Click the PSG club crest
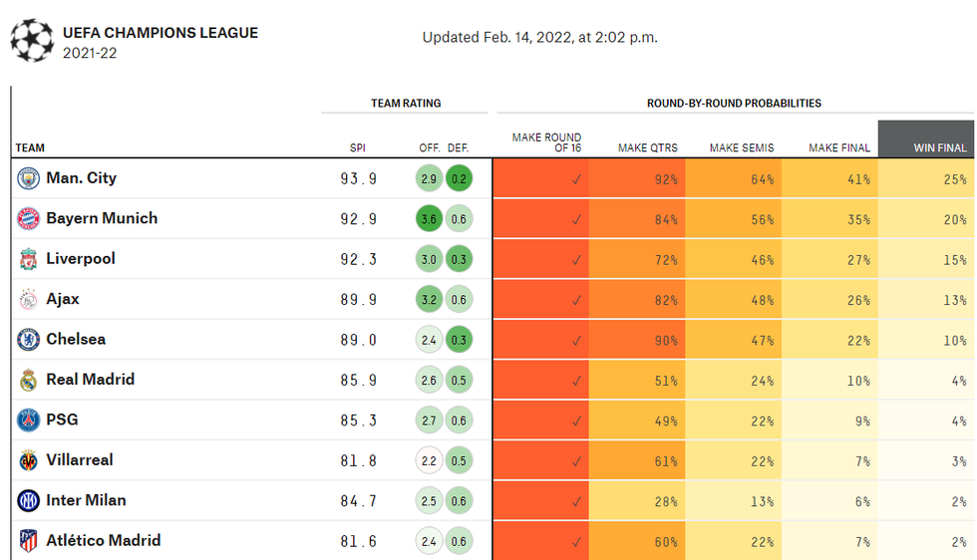This screenshot has height=560, width=977. [x=28, y=420]
